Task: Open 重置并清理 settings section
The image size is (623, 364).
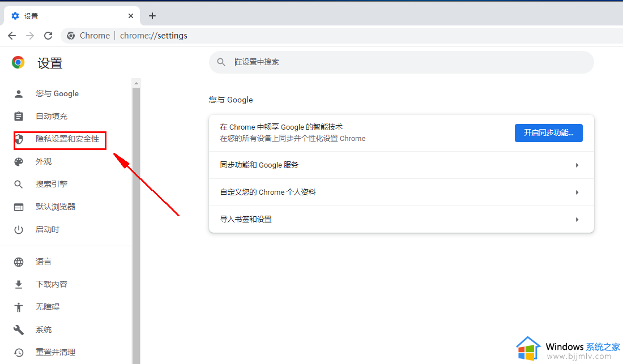Action: click(56, 352)
